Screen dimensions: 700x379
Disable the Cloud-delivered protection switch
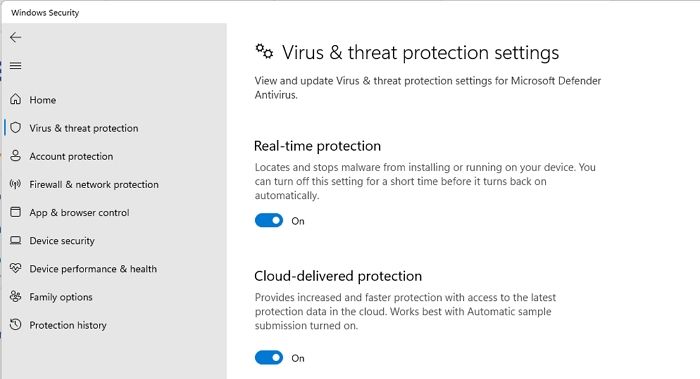coord(269,358)
